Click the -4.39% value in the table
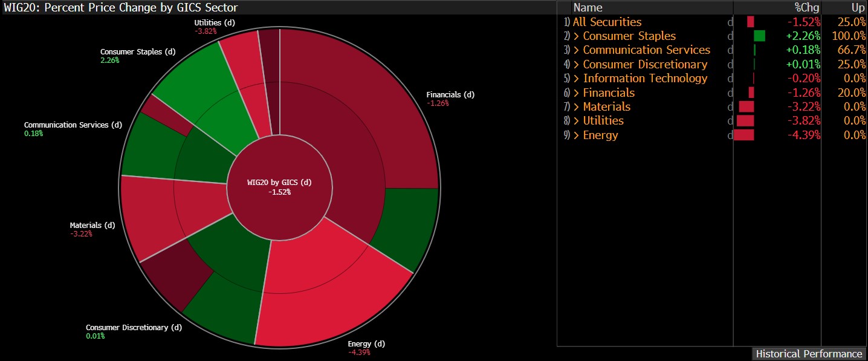This screenshot has width=868, height=361. [x=803, y=135]
